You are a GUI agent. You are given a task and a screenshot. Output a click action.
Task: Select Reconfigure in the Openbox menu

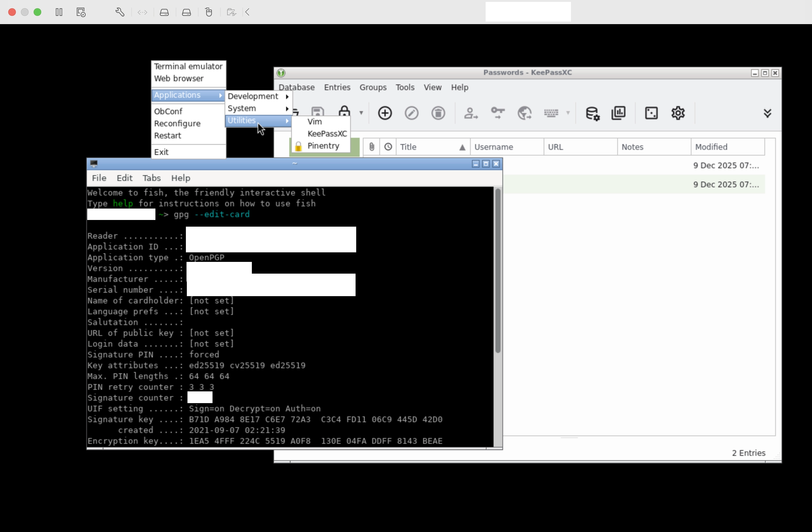[177, 123]
